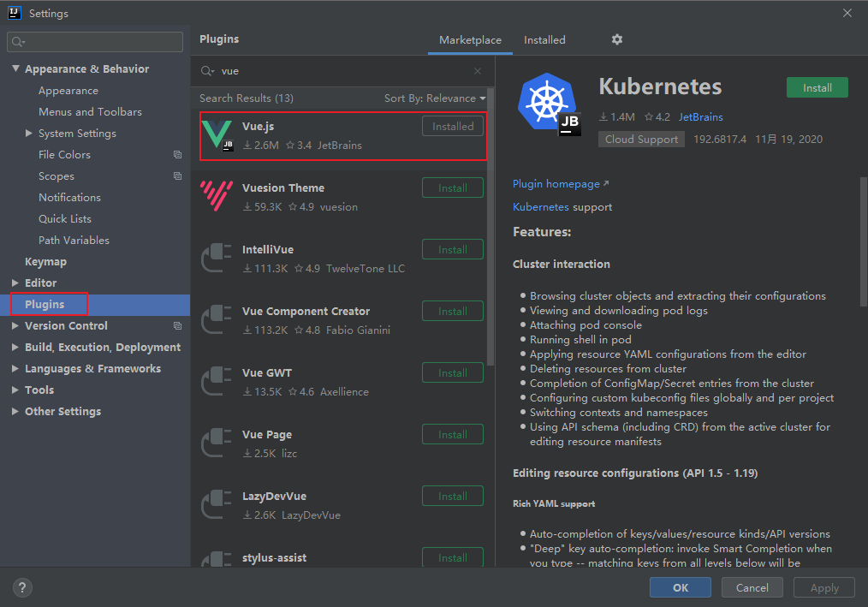Open Quick Lists settings page
Viewport: 868px width, 607px height.
65,219
